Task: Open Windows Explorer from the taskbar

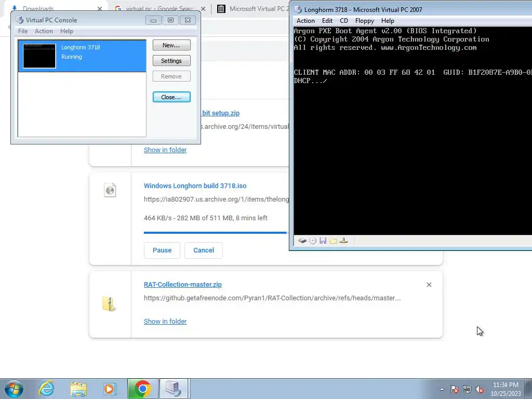Action: point(78,389)
